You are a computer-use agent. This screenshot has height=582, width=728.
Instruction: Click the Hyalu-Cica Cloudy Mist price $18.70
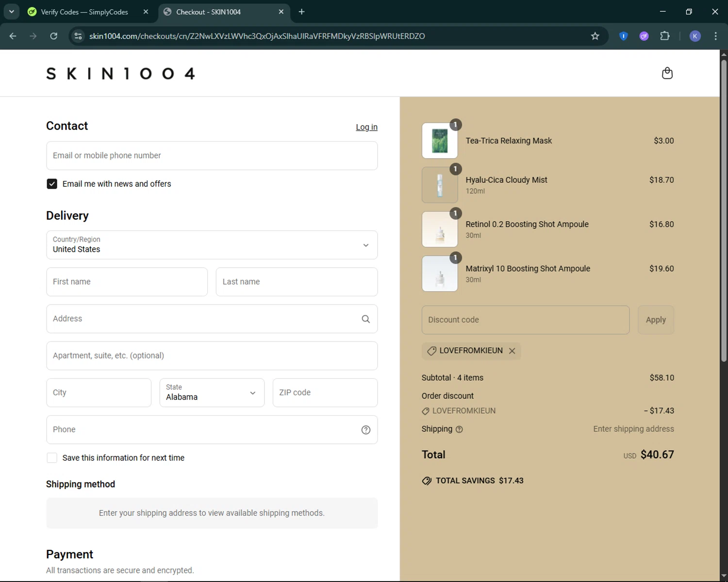(x=662, y=180)
